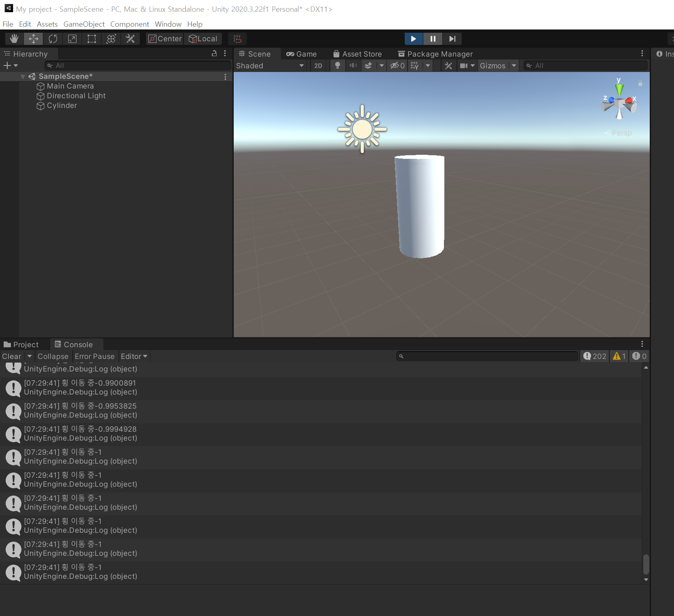Collapse the SampleScene tree arrow
Image resolution: width=674 pixels, height=616 pixels.
pos(23,76)
